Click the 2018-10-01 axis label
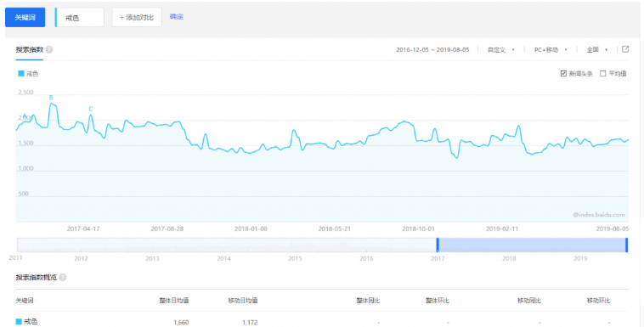The height and width of the screenshot is (327, 644). 418,228
